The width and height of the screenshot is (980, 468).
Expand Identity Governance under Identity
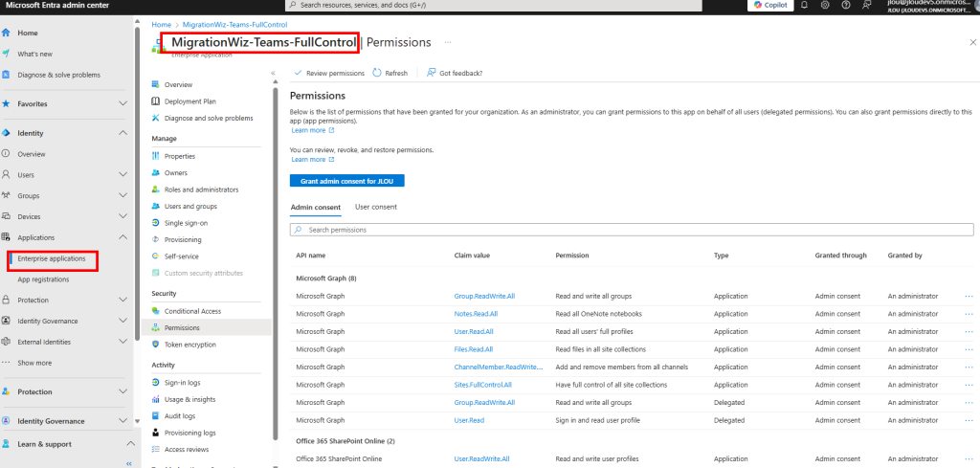122,322
